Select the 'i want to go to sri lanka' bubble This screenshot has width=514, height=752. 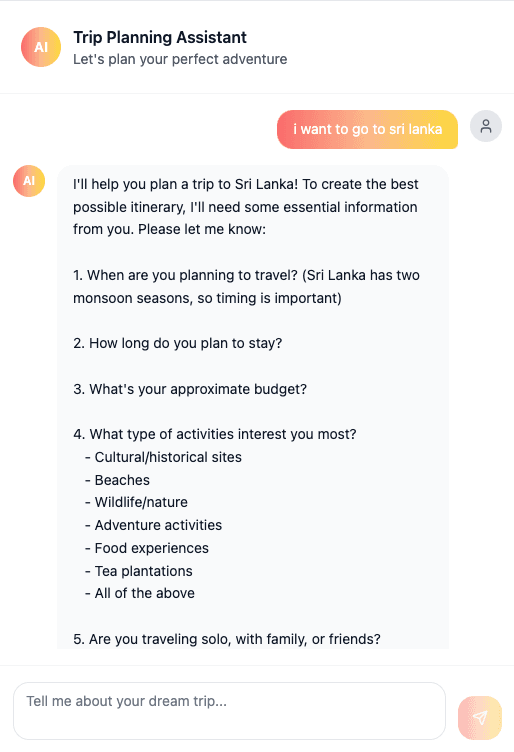pos(367,129)
